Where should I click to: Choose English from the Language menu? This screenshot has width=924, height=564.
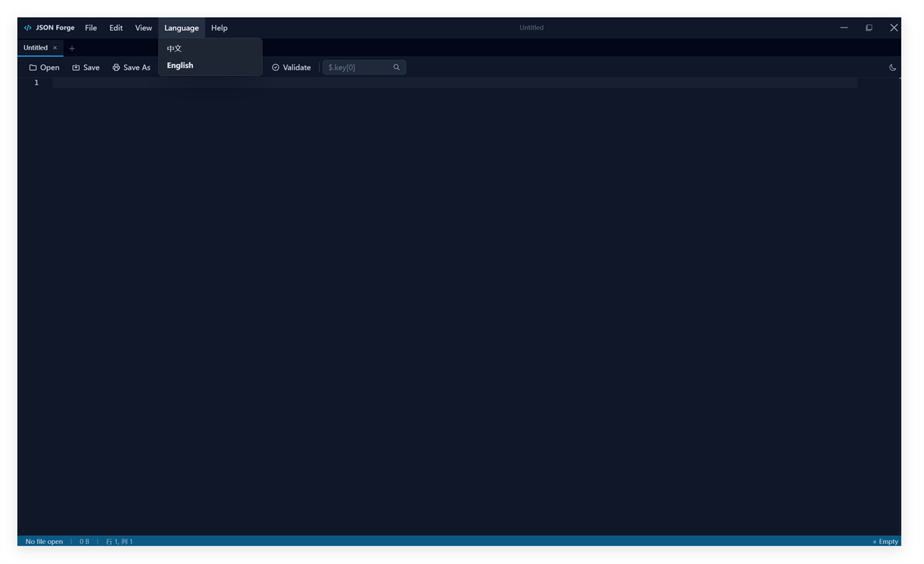point(210,65)
